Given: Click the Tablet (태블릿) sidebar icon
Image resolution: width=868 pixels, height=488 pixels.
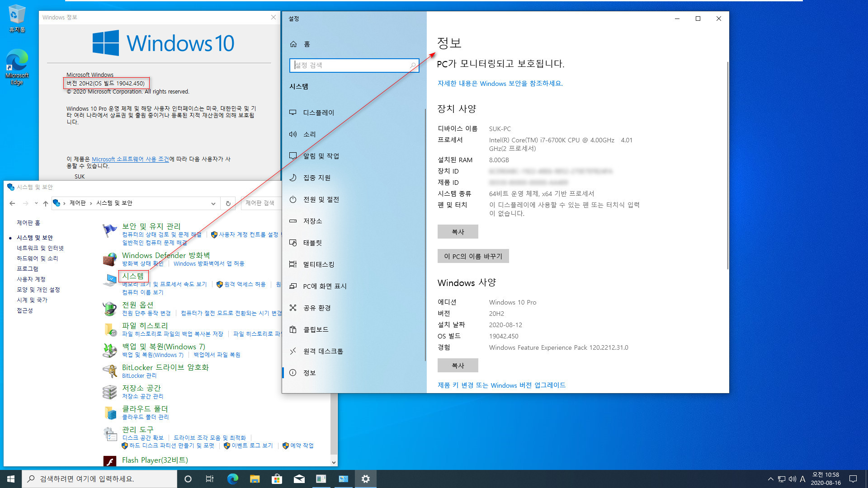Looking at the screenshot, I should click(x=293, y=243).
